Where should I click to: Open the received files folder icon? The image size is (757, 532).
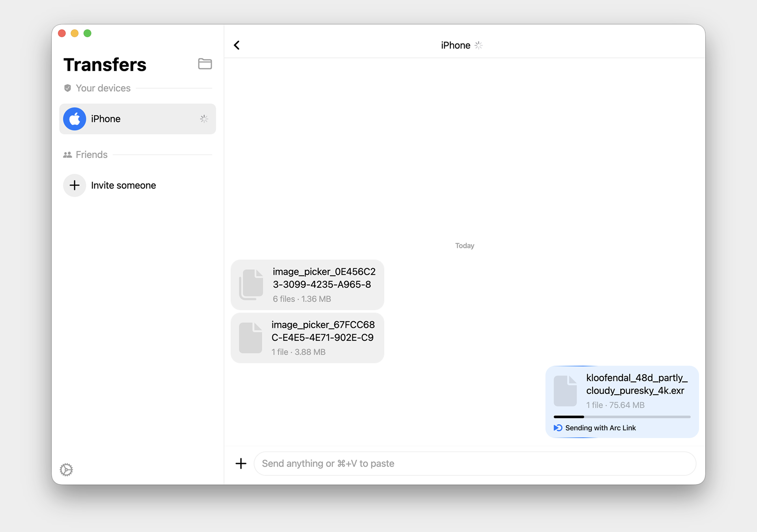(x=205, y=63)
